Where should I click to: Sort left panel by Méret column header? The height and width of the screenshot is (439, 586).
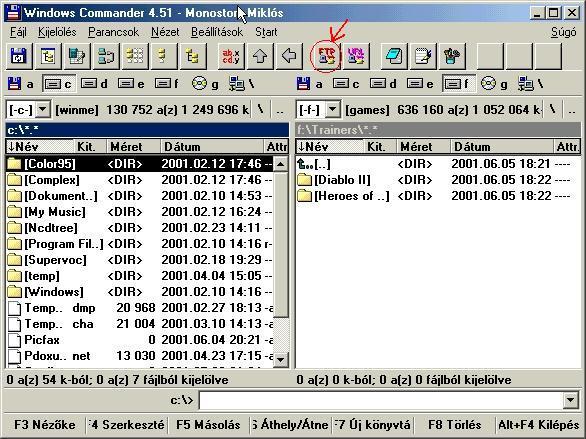click(x=133, y=146)
